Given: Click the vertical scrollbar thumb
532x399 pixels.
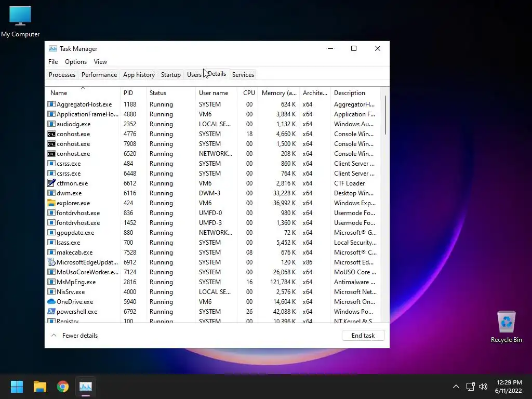Looking at the screenshot, I should coord(385,115).
